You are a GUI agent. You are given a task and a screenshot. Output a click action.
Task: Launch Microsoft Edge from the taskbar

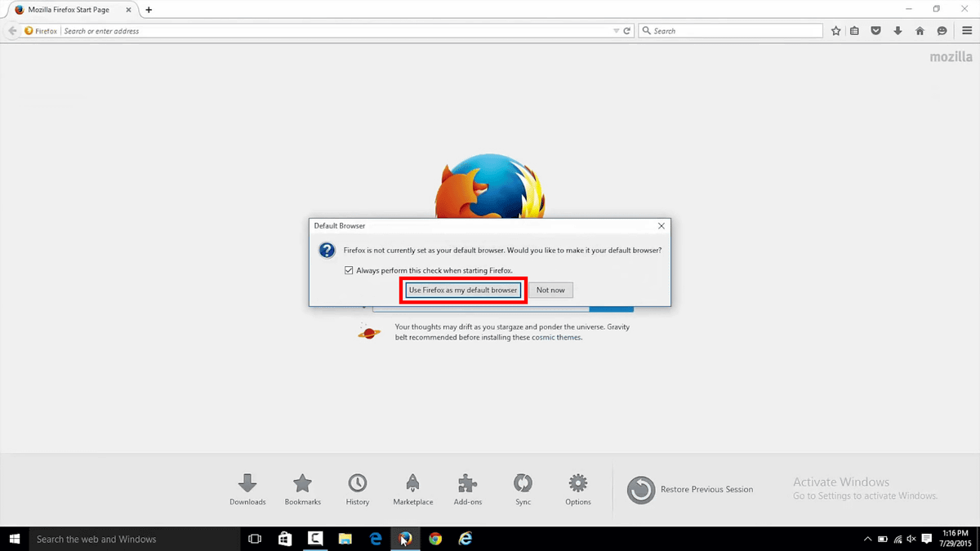coord(376,539)
